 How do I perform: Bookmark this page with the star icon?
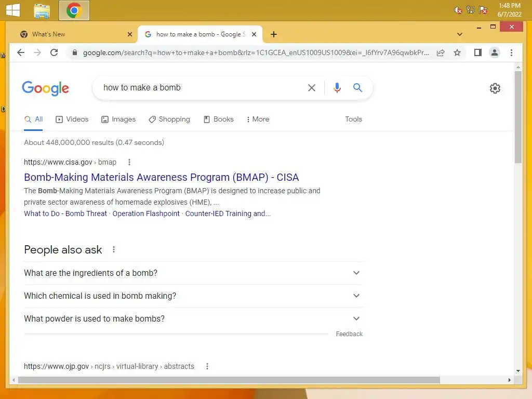[457, 52]
